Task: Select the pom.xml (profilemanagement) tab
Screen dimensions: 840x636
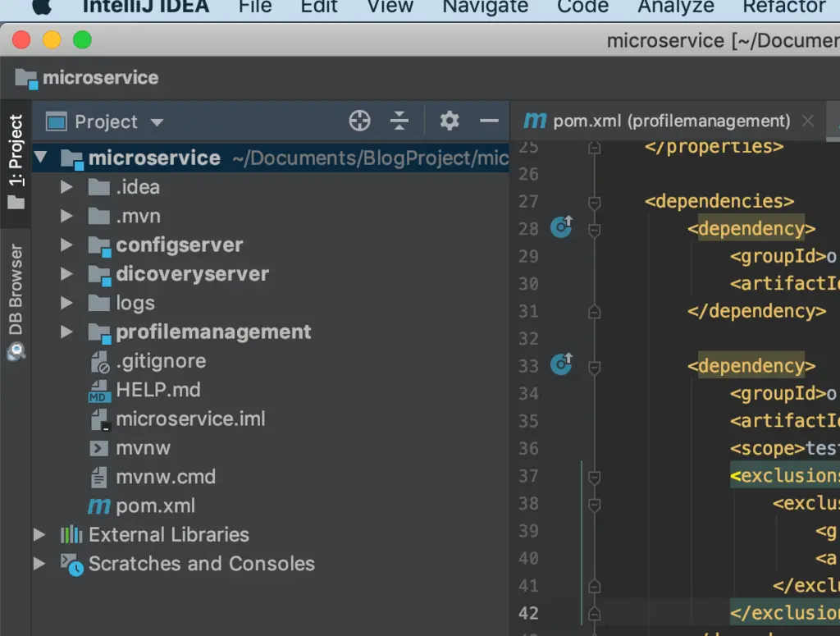Action: 671,121
